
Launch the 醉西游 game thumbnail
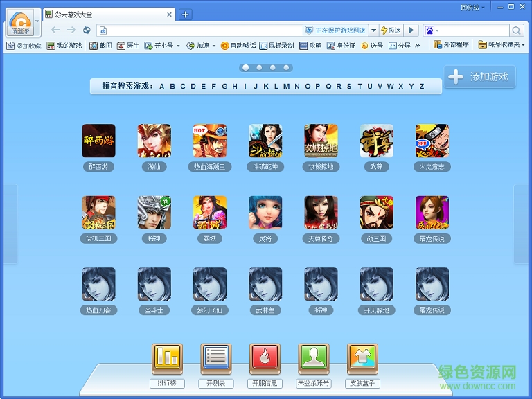tap(98, 141)
